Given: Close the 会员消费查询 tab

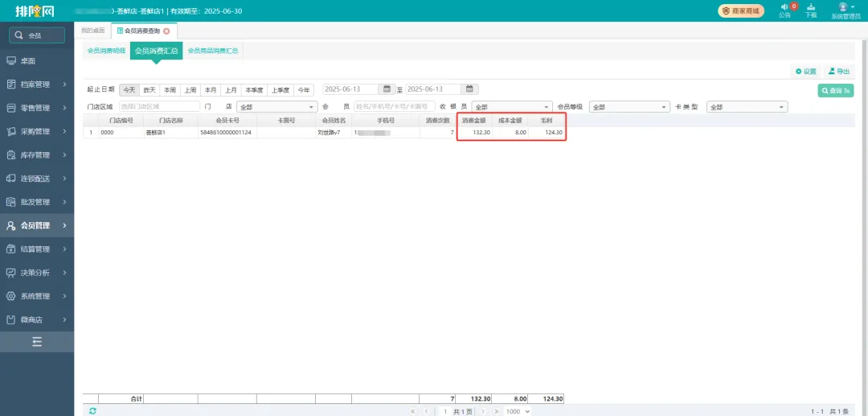Looking at the screenshot, I should point(166,31).
